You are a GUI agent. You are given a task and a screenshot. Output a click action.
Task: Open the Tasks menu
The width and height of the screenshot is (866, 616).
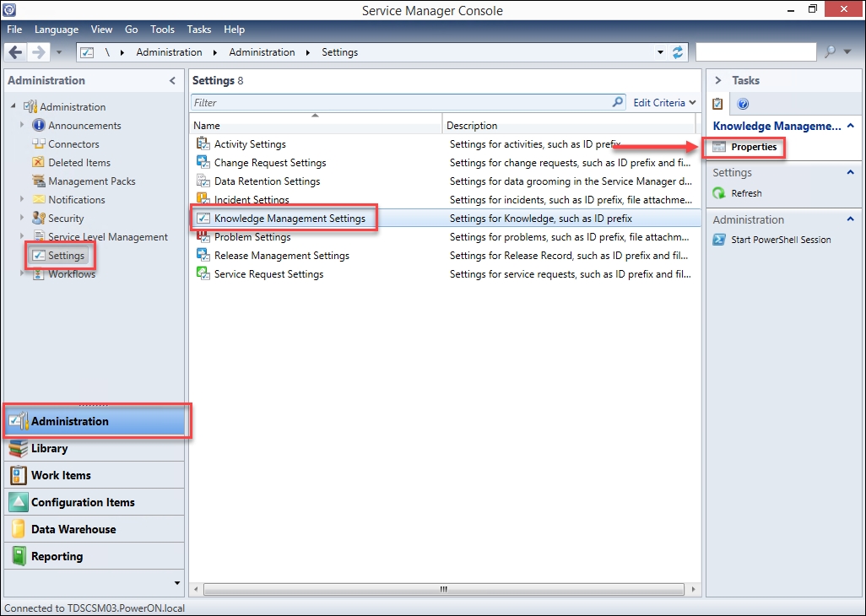point(199,30)
